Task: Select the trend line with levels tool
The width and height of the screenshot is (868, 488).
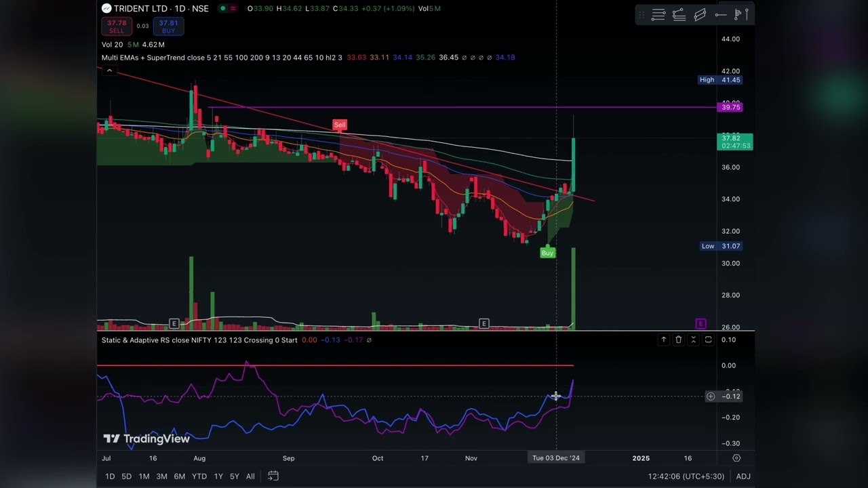Action: (x=679, y=14)
